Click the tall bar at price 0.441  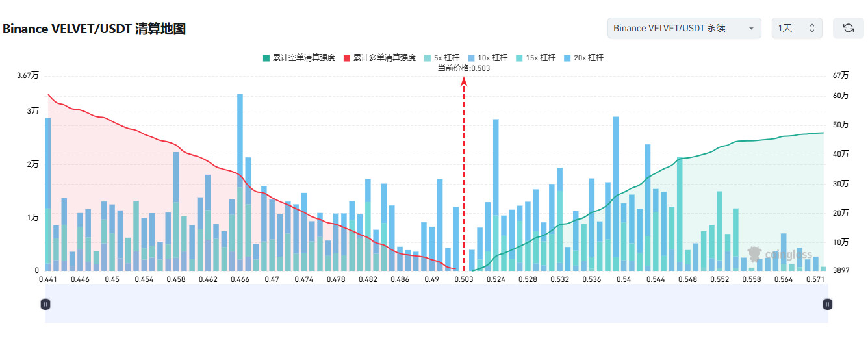pos(48,194)
